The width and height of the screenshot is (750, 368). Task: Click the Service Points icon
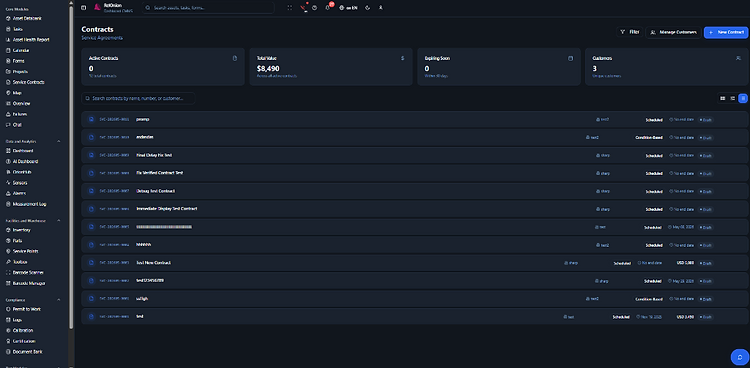point(8,251)
